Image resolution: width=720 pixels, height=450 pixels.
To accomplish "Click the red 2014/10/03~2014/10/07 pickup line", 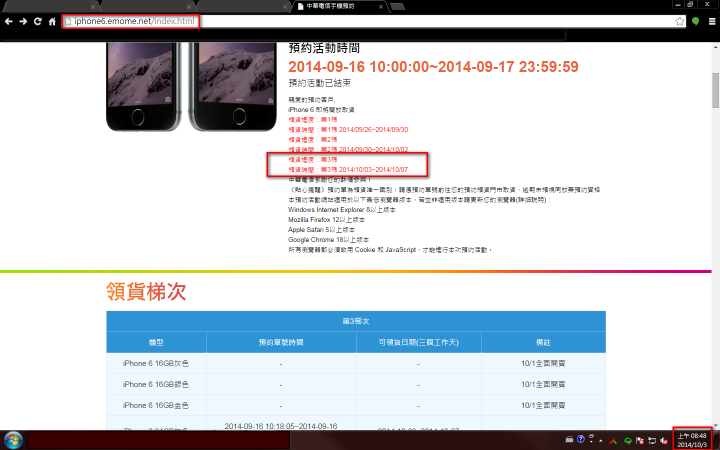I will click(348, 169).
